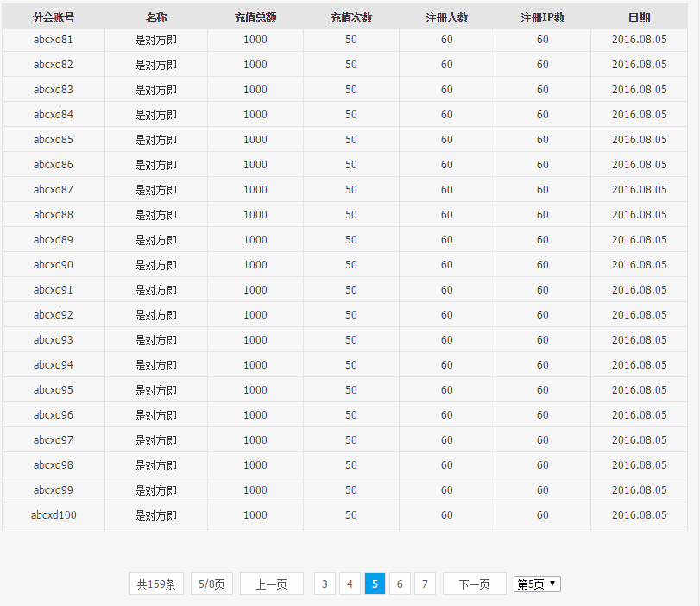The height and width of the screenshot is (606, 700).
Task: Click the 日期 column header
Action: click(640, 15)
